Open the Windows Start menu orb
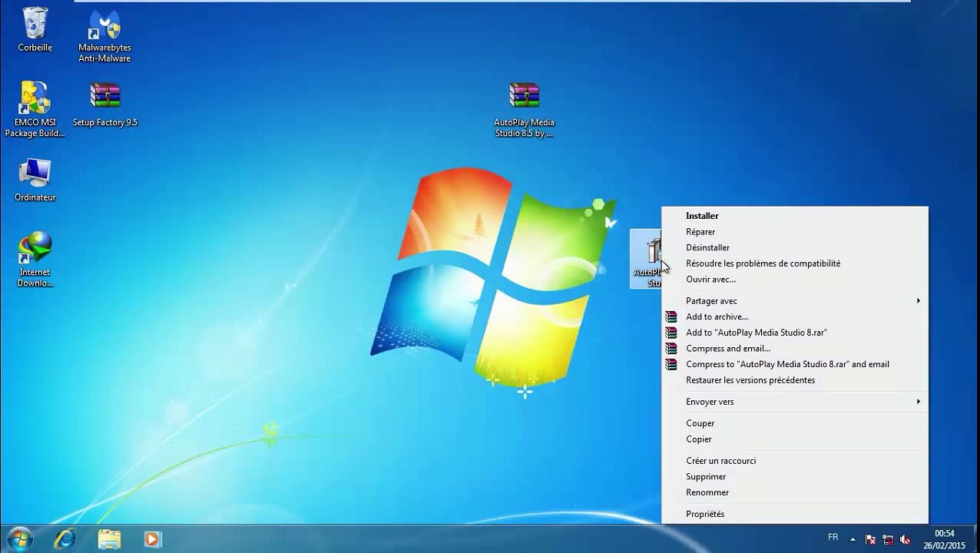Image resolution: width=980 pixels, height=553 pixels. tap(19, 538)
